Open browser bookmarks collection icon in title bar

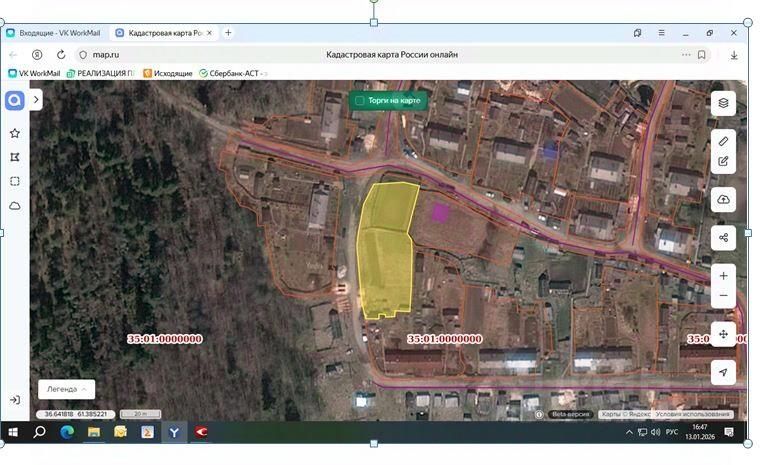637,33
